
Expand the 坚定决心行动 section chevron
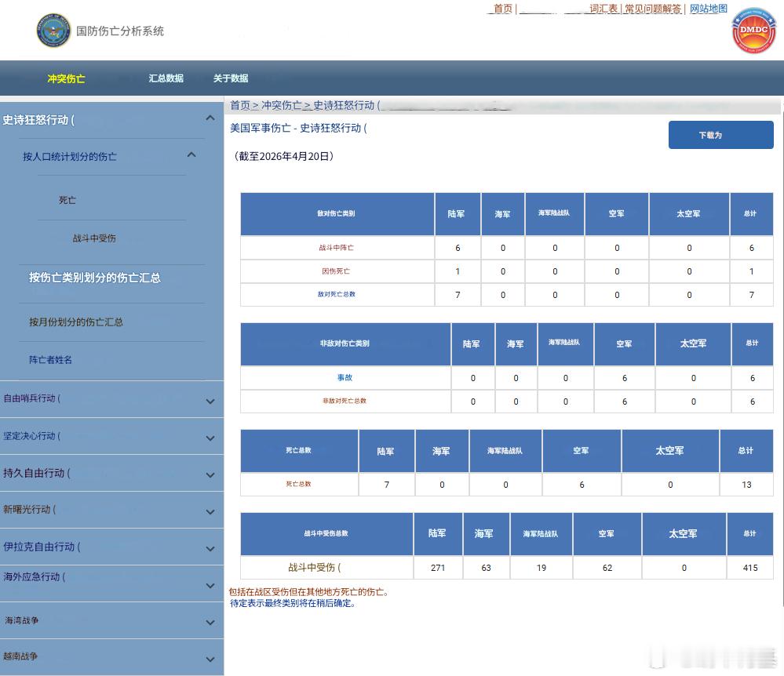point(210,438)
